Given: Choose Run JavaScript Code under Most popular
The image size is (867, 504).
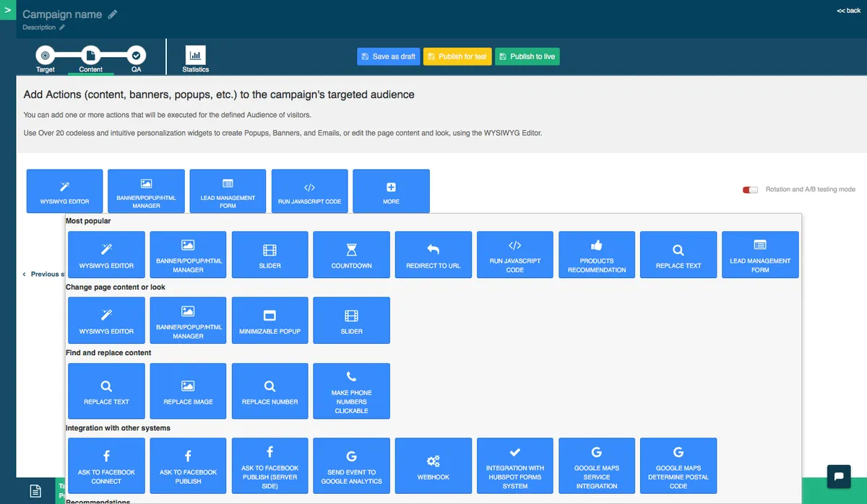Looking at the screenshot, I should click(x=515, y=255).
